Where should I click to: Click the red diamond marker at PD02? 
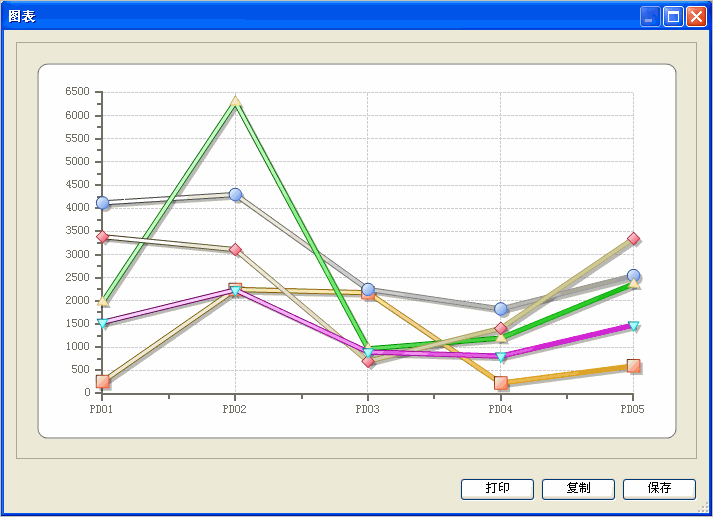coord(235,249)
